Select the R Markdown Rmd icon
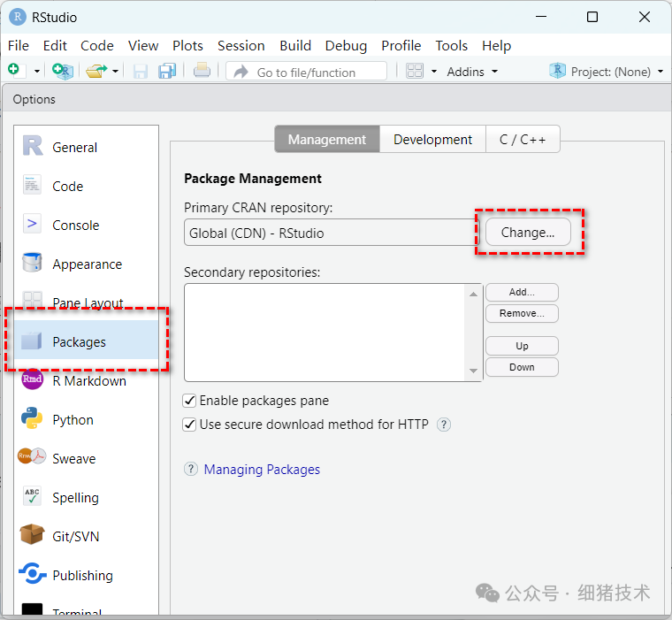The image size is (672, 620). 32,379
